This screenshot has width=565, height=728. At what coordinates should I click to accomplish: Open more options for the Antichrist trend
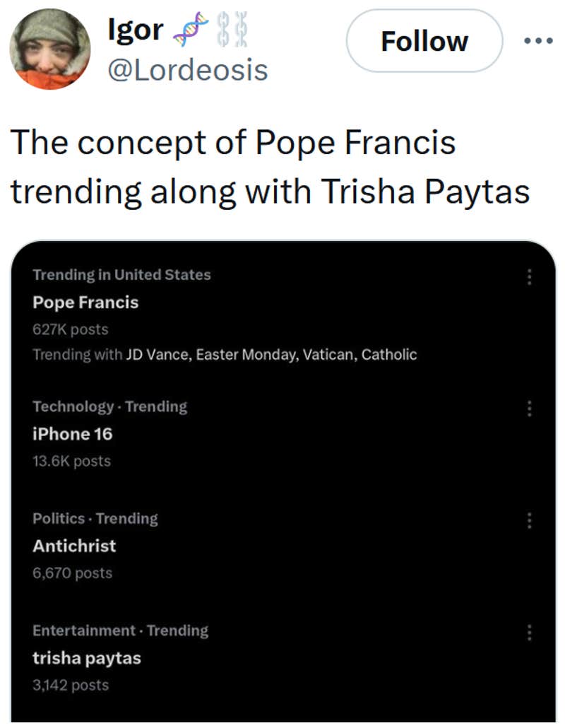pyautogui.click(x=530, y=520)
